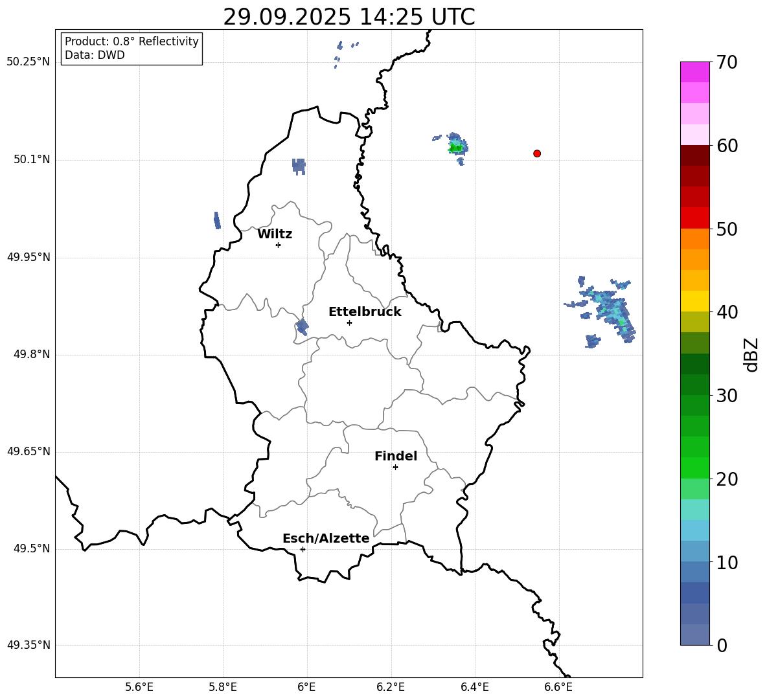The width and height of the screenshot is (767, 700).
Task: Pick the orange colorbar swatch just below 50
Action: click(695, 238)
